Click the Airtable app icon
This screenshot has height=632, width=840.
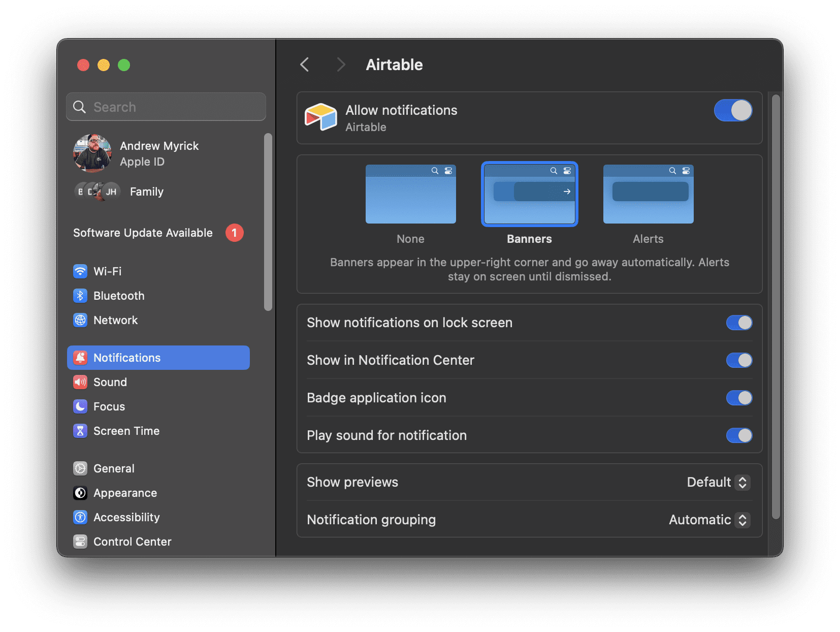click(x=321, y=117)
